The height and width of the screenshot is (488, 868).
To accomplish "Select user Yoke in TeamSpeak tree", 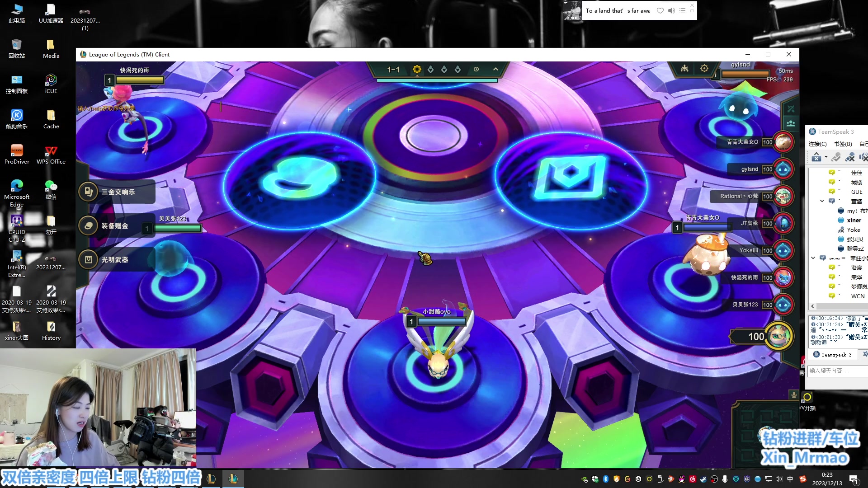I will [854, 230].
